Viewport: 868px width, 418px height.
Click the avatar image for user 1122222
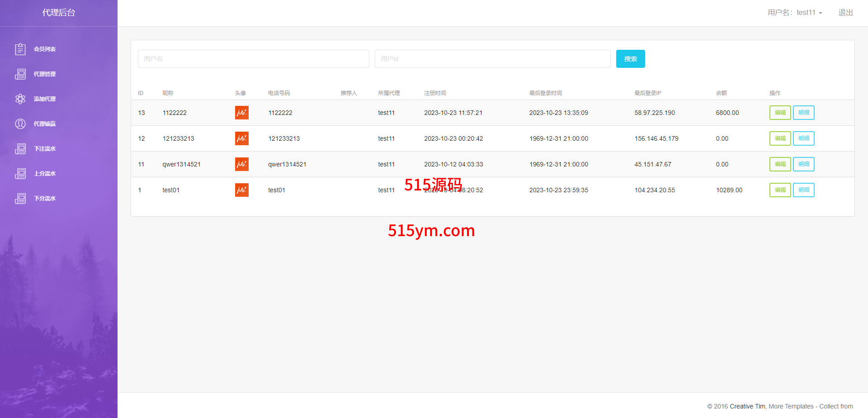coord(241,113)
